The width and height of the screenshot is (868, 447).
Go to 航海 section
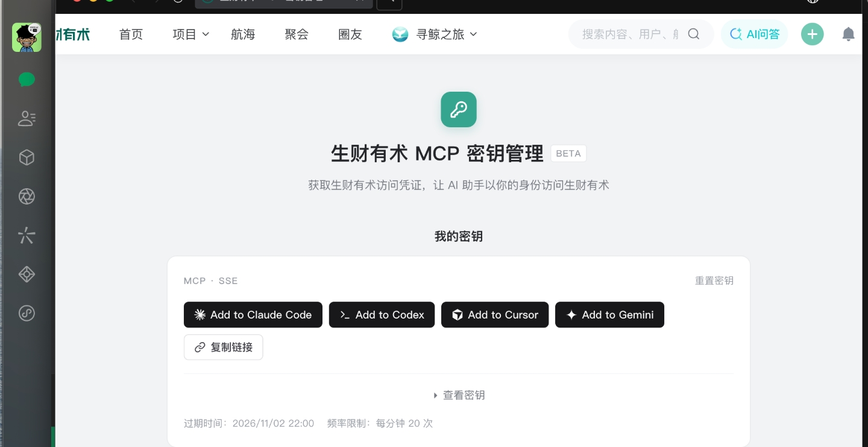click(x=243, y=34)
